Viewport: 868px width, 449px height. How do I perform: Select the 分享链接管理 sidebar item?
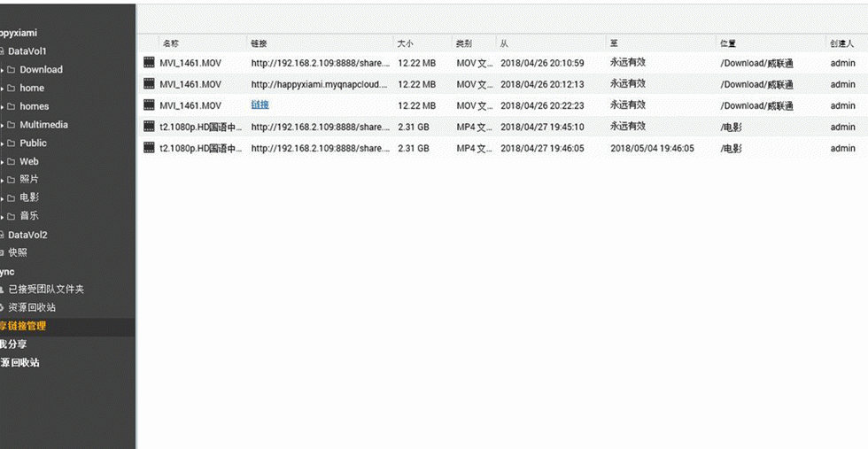click(67, 326)
